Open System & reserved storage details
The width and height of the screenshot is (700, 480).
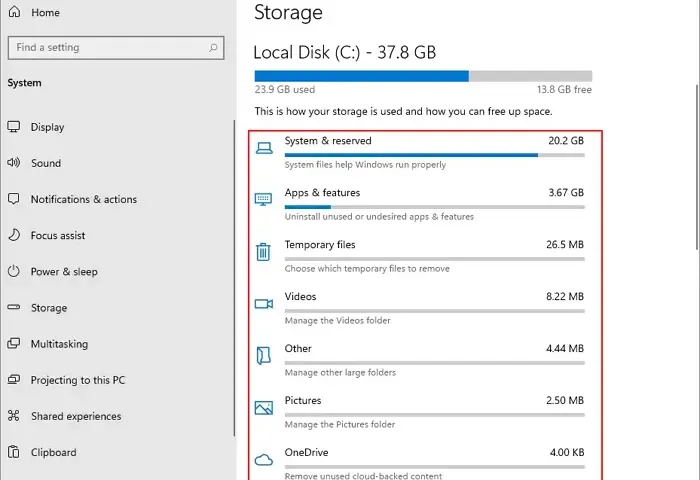click(x=420, y=153)
